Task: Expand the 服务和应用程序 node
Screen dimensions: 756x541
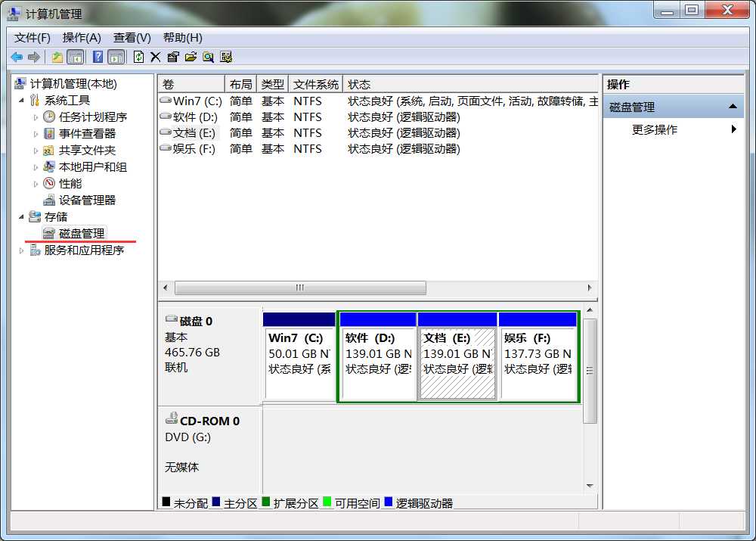Action: (x=21, y=250)
